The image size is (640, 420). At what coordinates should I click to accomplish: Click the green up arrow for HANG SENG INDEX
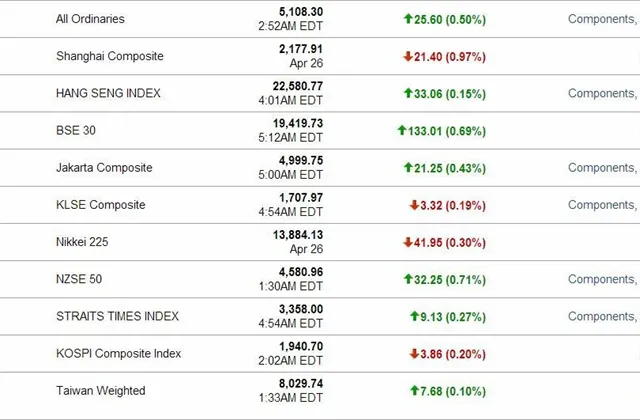tap(408, 93)
